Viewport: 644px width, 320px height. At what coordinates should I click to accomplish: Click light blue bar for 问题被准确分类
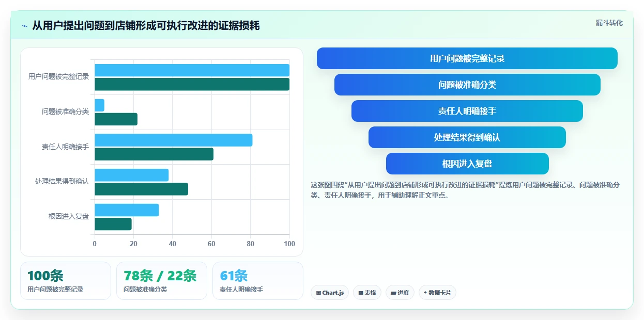click(99, 105)
